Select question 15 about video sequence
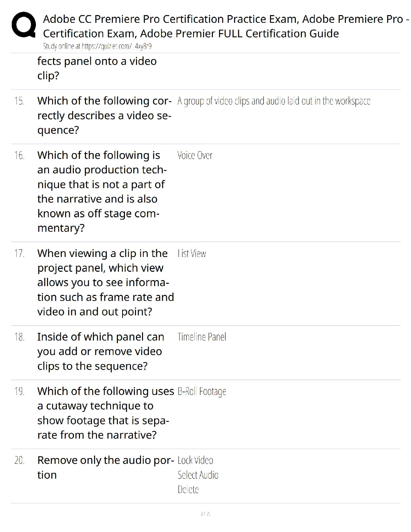The image size is (411, 532). 104,115
